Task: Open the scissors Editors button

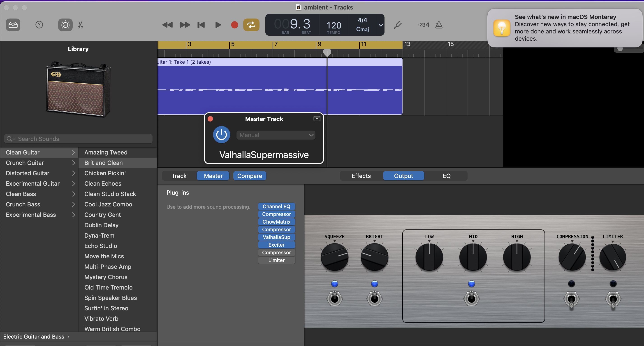Action: [x=80, y=25]
